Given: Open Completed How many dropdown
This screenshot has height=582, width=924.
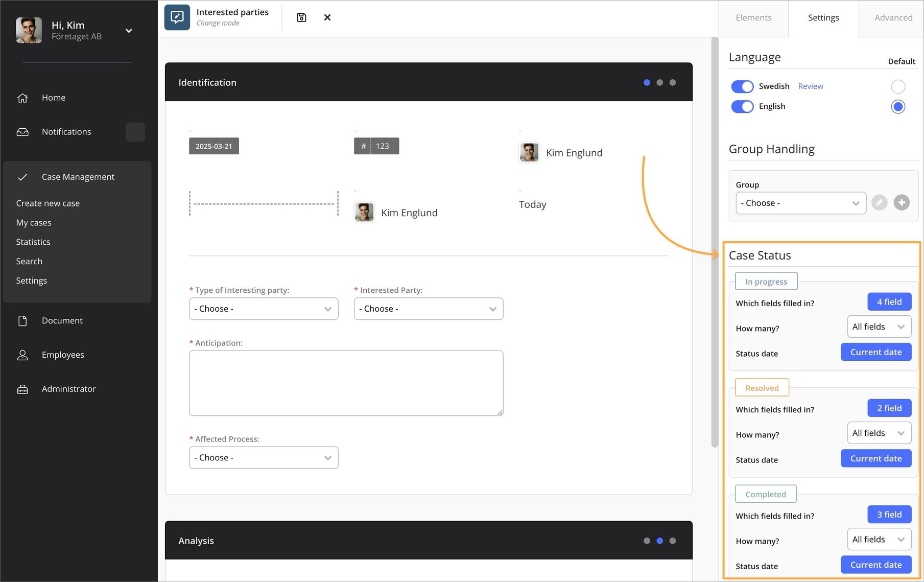Looking at the screenshot, I should pos(879,539).
